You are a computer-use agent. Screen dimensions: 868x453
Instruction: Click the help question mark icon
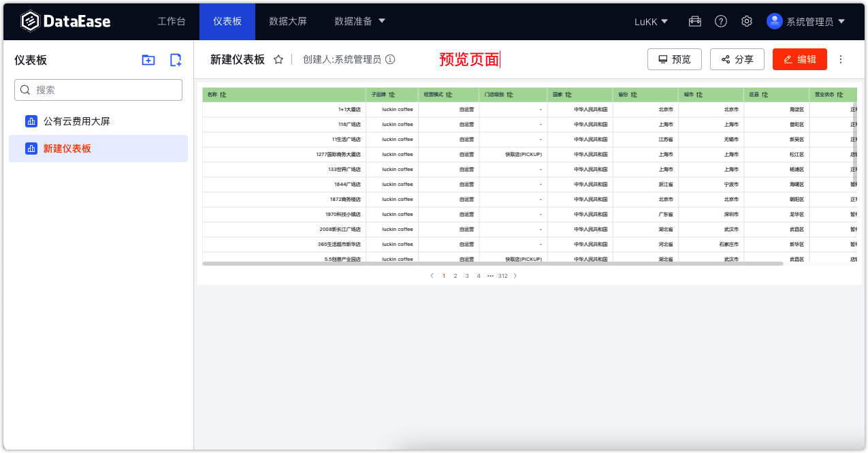[x=720, y=21]
